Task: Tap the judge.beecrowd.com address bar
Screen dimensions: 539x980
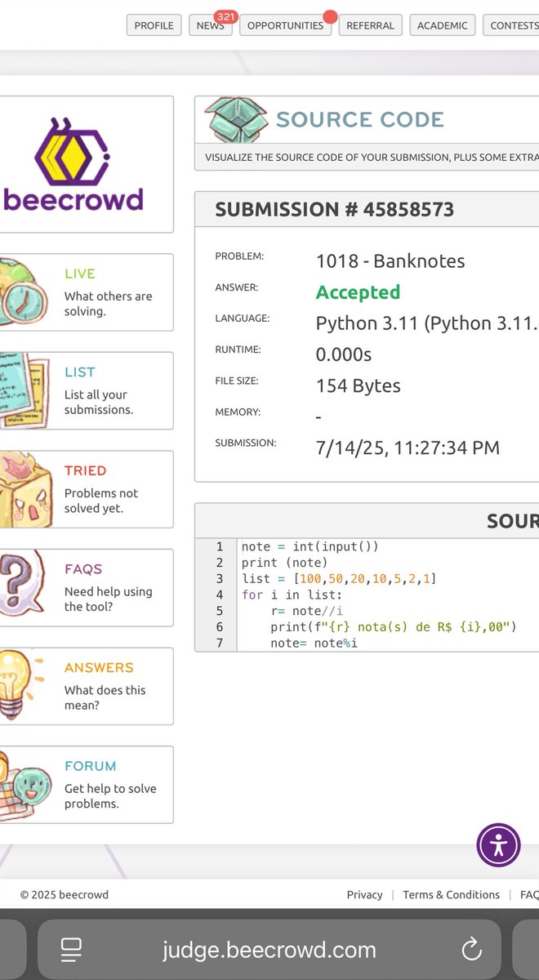Action: click(269, 950)
